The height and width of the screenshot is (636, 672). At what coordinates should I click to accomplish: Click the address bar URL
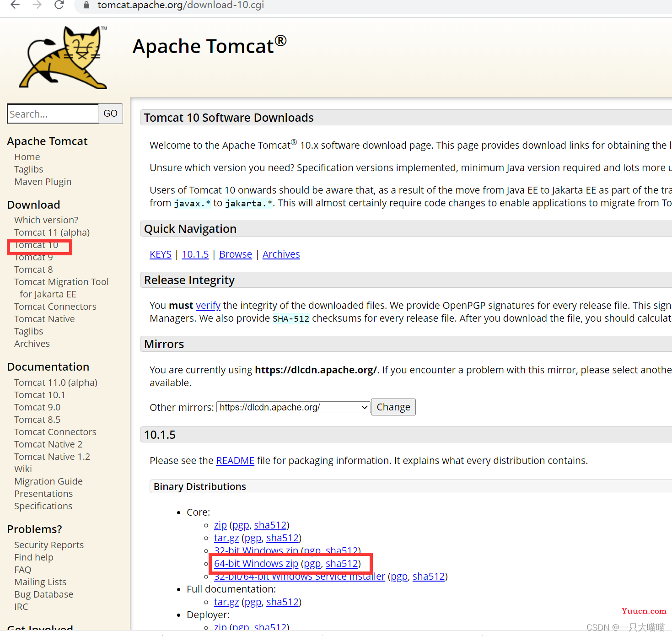[x=181, y=5]
